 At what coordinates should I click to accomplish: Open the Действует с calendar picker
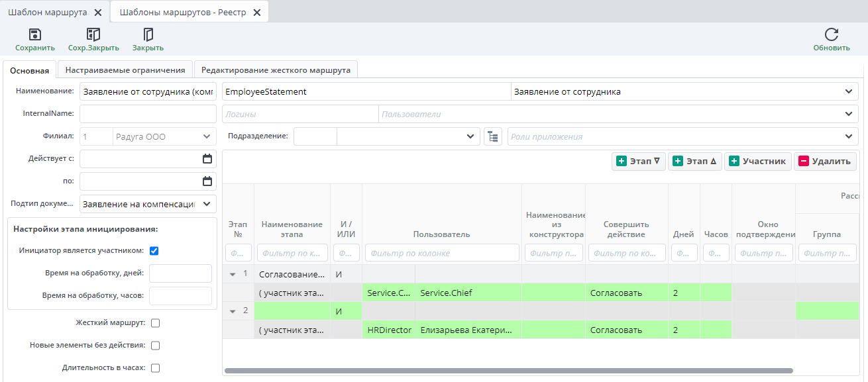[207, 159]
